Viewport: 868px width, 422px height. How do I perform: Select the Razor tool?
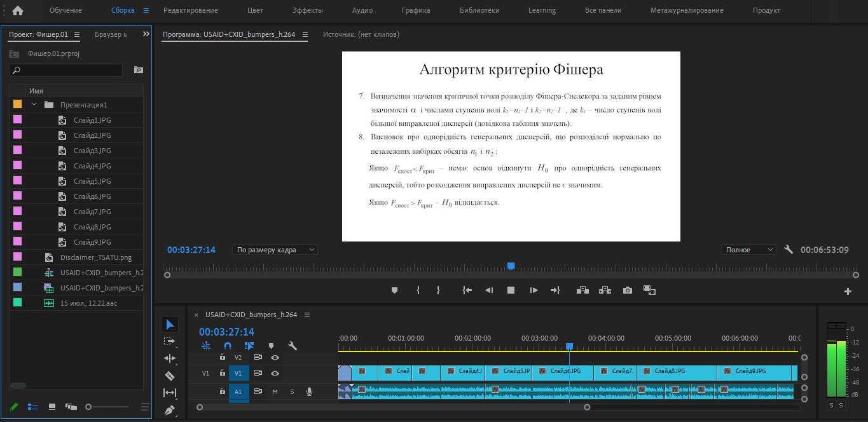click(x=169, y=376)
